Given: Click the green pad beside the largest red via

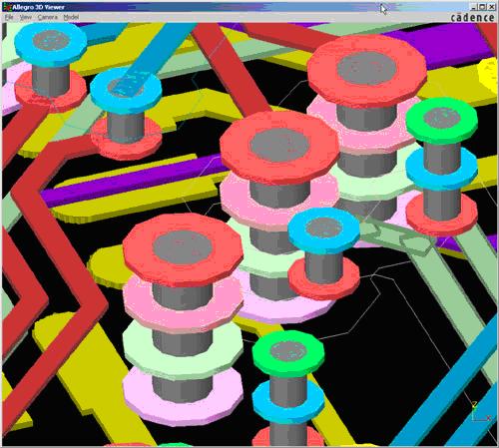Looking at the screenshot, I should [x=442, y=121].
